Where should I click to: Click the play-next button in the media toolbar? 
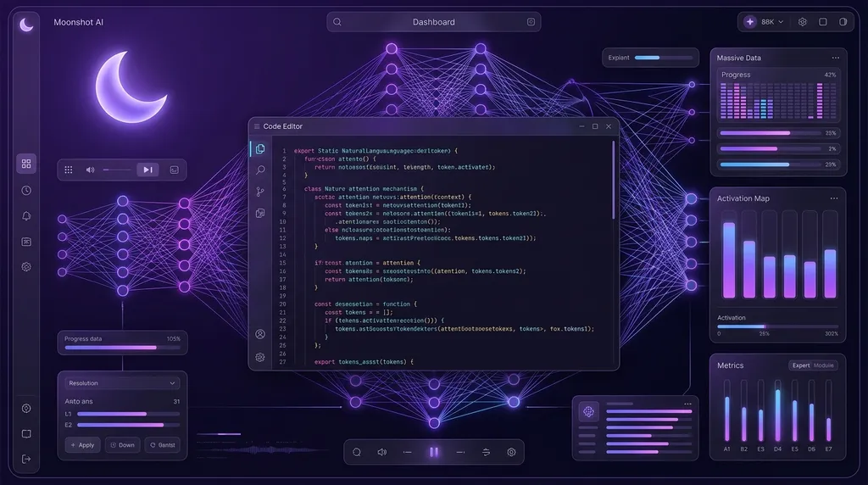tap(147, 170)
